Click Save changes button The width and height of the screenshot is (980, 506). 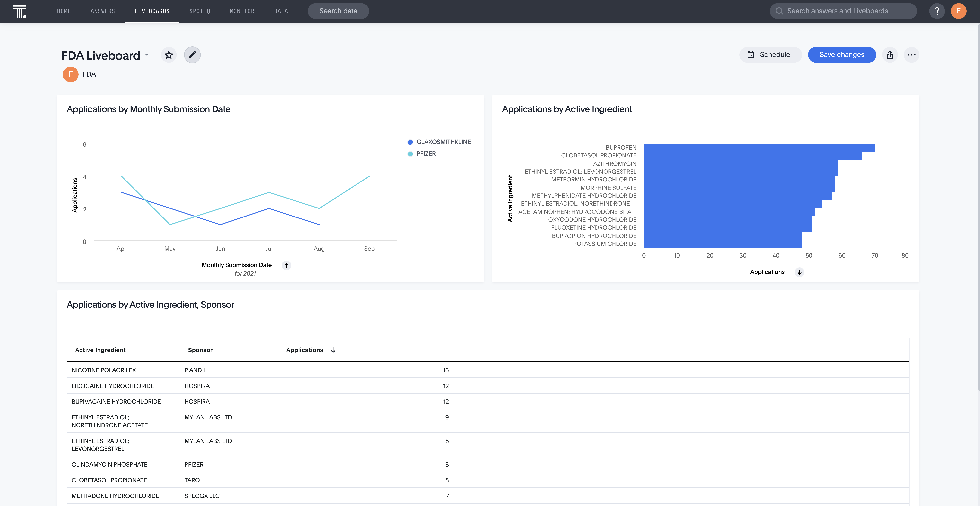coord(842,55)
